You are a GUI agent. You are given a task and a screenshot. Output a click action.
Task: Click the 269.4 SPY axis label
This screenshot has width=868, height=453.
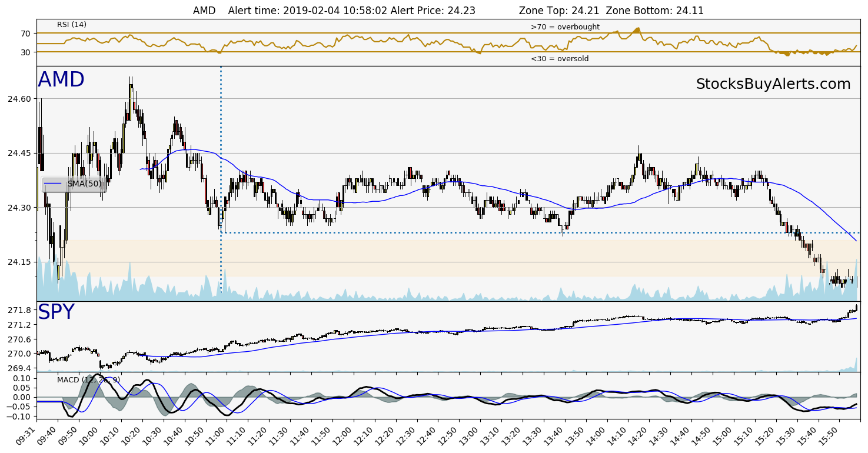click(21, 368)
